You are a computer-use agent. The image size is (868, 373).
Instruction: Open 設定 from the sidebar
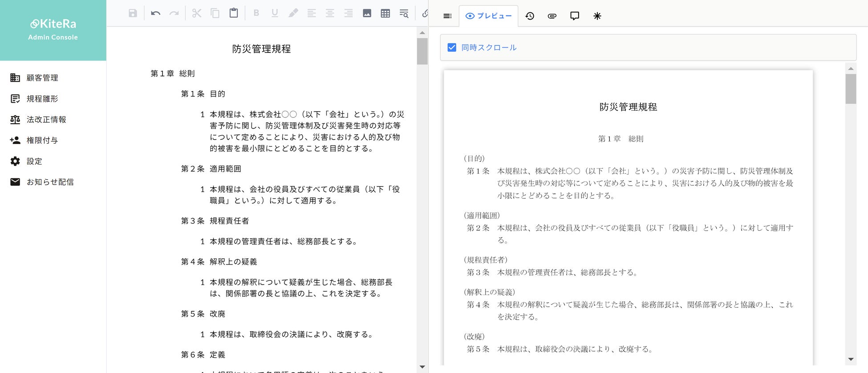(34, 161)
